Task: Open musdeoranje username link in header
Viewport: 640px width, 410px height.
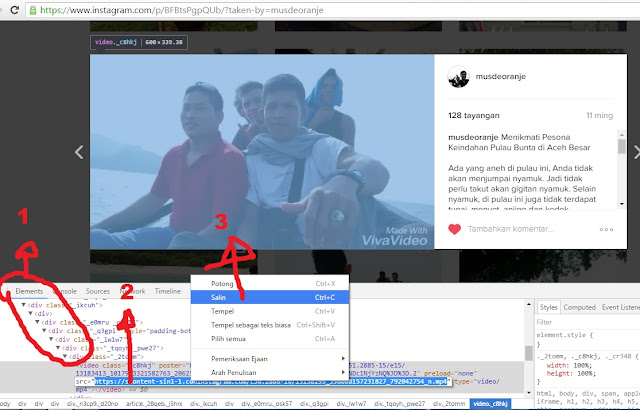Action: 500,76
